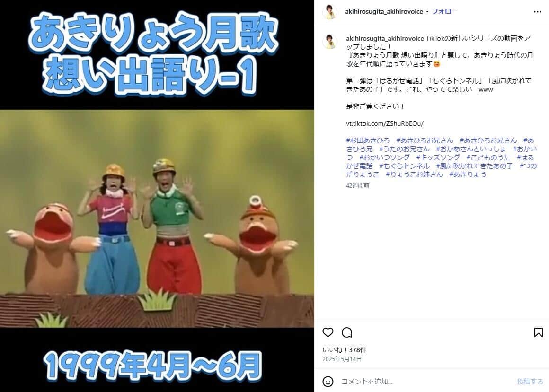549x392 pixels.
Task: View who liked via いいね！378件
Action: point(345,350)
